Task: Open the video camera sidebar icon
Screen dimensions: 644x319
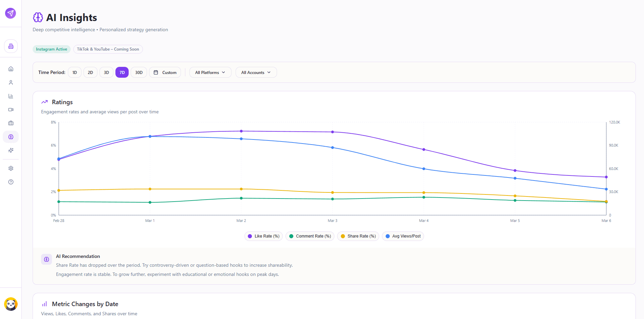Action: click(11, 110)
